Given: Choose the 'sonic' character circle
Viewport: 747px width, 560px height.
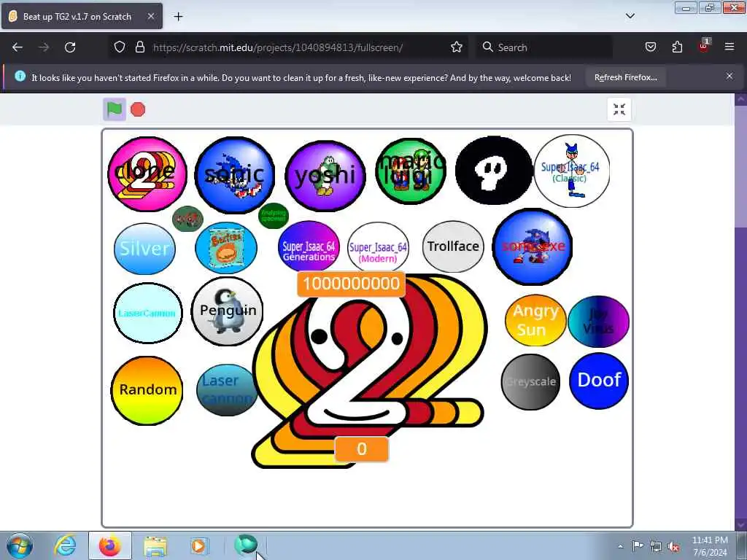Looking at the screenshot, I should click(x=234, y=175).
